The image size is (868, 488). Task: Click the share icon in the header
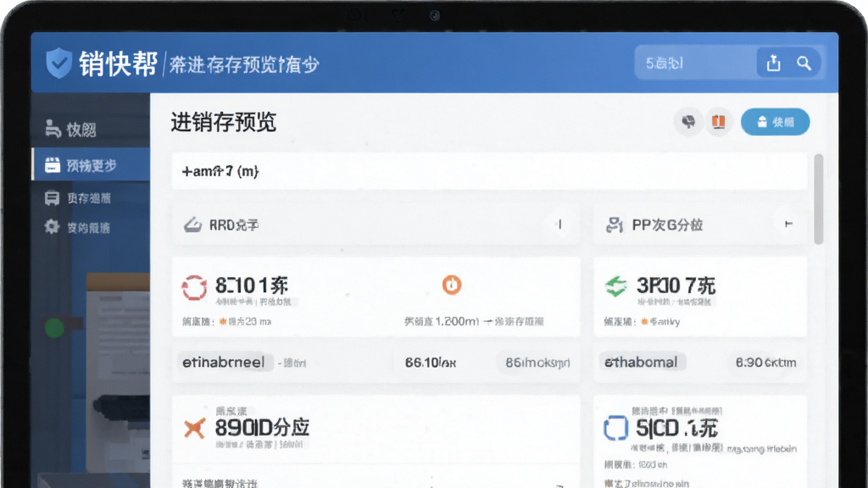pos(773,63)
